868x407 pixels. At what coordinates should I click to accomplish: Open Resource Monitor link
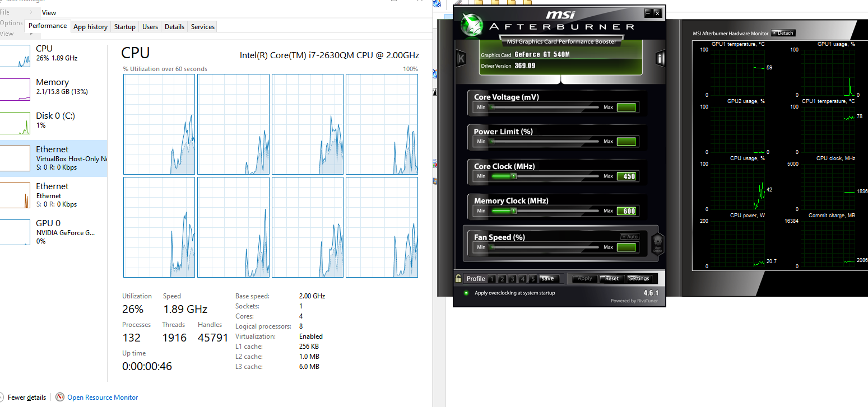point(103,397)
